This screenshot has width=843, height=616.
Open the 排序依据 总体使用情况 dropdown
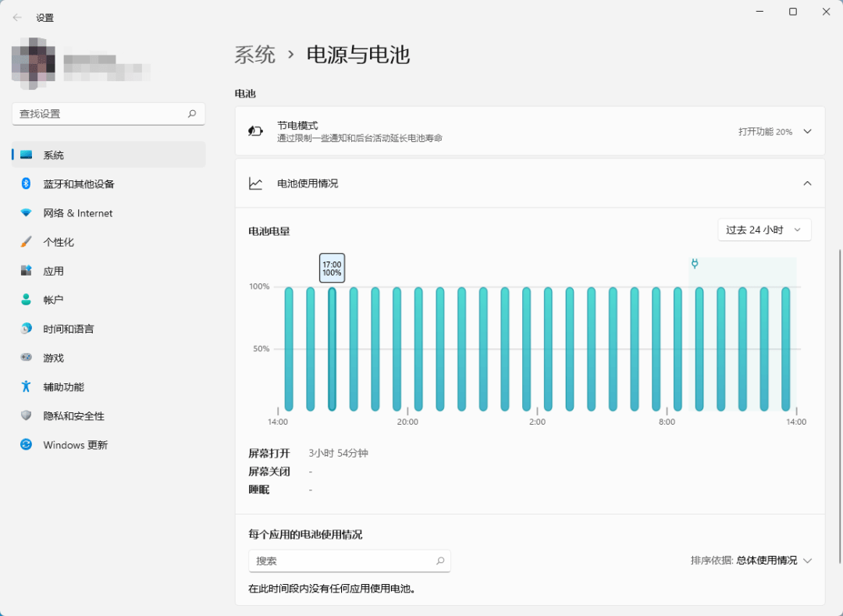point(767,561)
